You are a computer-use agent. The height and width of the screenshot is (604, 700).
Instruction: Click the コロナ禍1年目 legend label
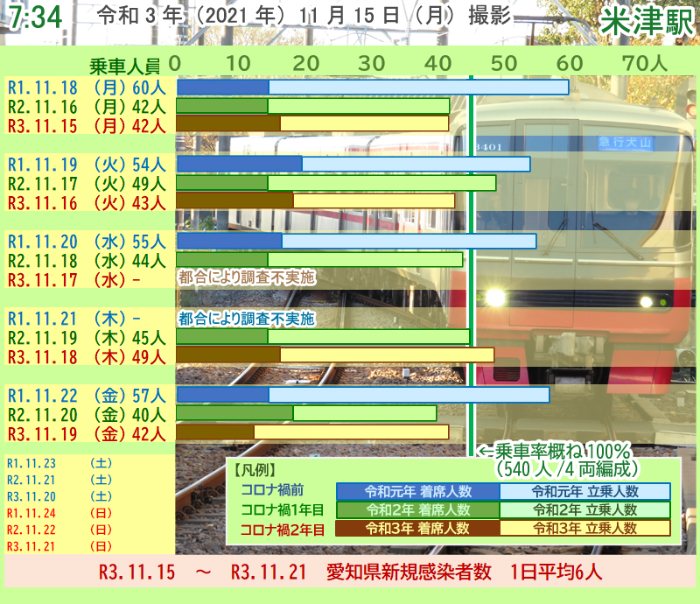click(x=282, y=509)
